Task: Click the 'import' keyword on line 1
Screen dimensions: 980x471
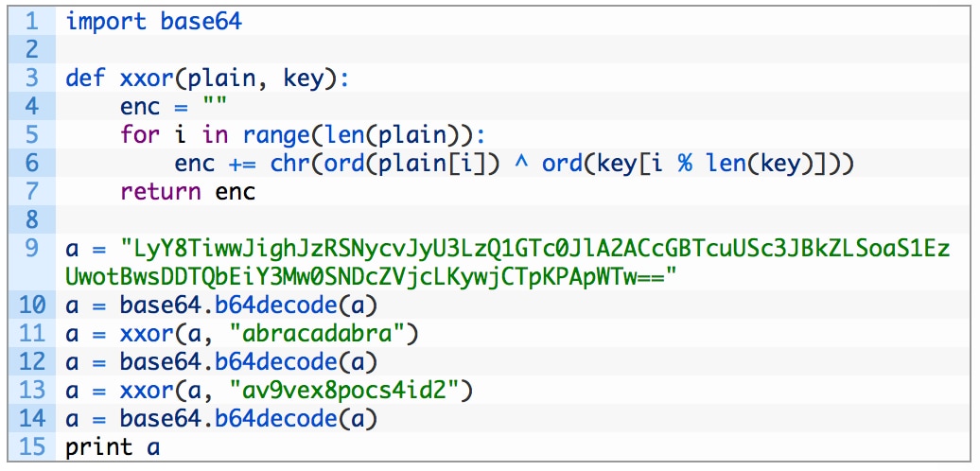Action: 106,22
